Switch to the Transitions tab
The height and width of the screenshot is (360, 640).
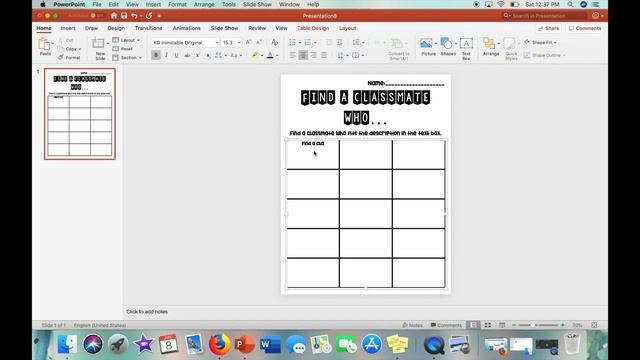coord(148,28)
